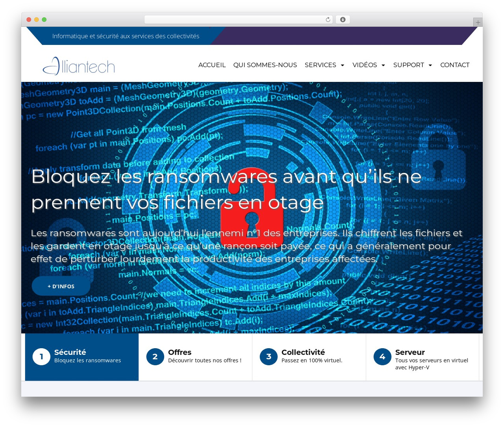Open the Services menu label
This screenshot has height=427, width=504.
point(321,65)
